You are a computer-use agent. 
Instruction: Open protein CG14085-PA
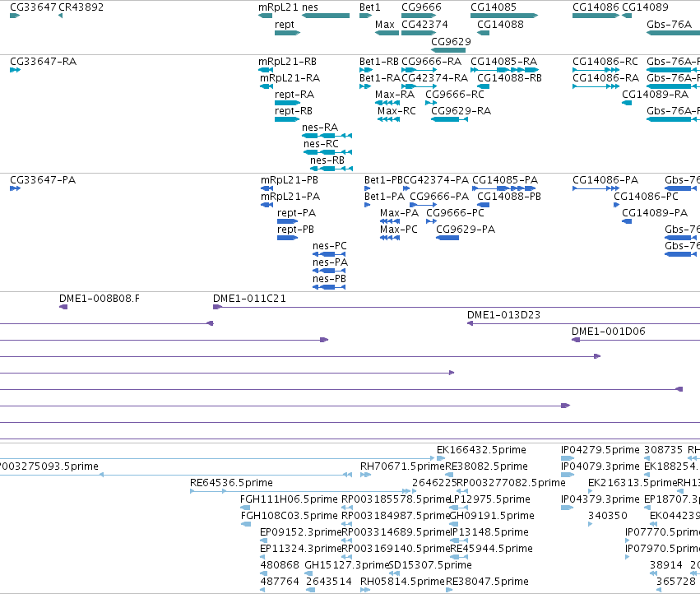pos(505,180)
